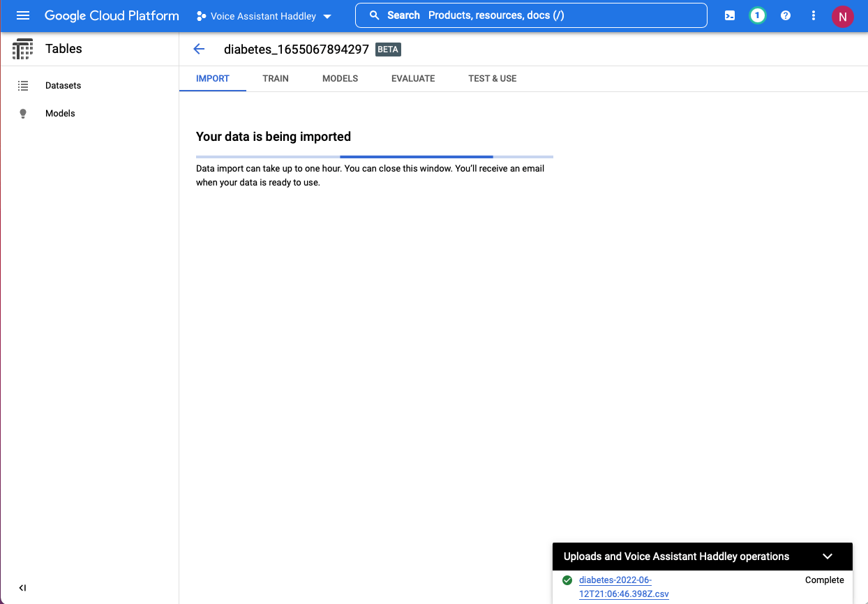
Task: Open Models in the sidebar
Action: coord(60,113)
